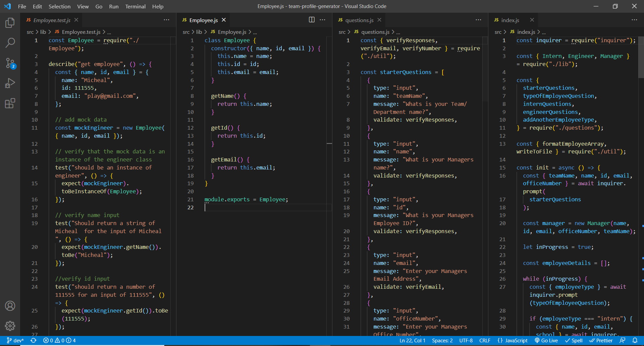Open the notifications bell
Image resolution: width=644 pixels, height=346 pixels.
(635, 340)
